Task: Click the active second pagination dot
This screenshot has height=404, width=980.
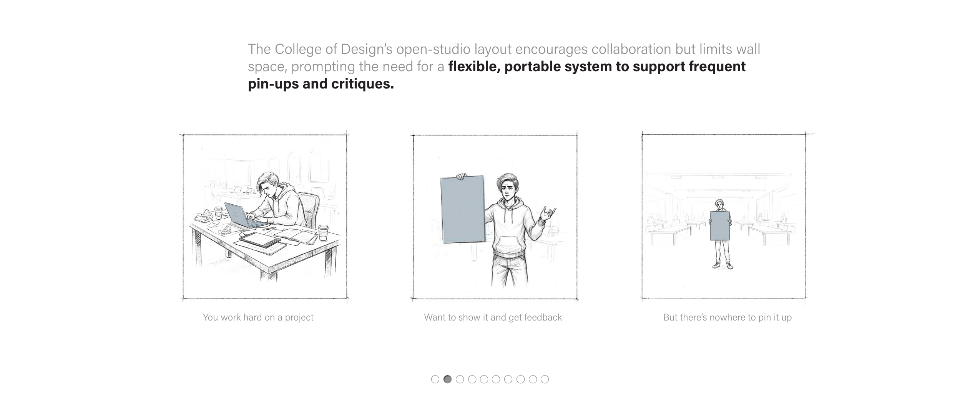Action: click(447, 379)
